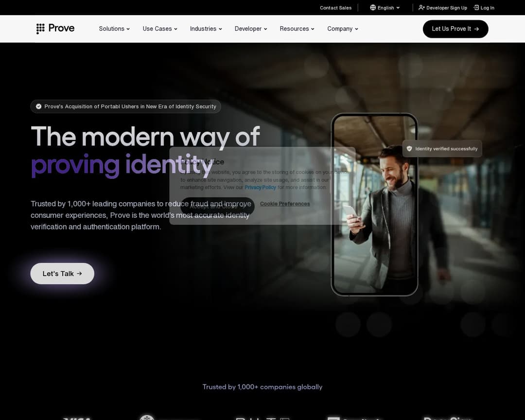The height and width of the screenshot is (420, 525).
Task: Open the Industries nav item
Action: pos(206,29)
